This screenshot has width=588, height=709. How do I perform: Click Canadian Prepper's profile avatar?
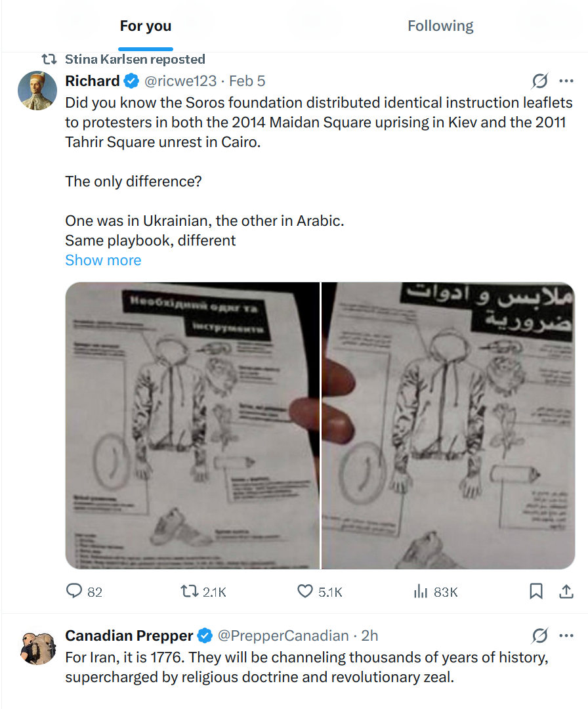point(37,647)
